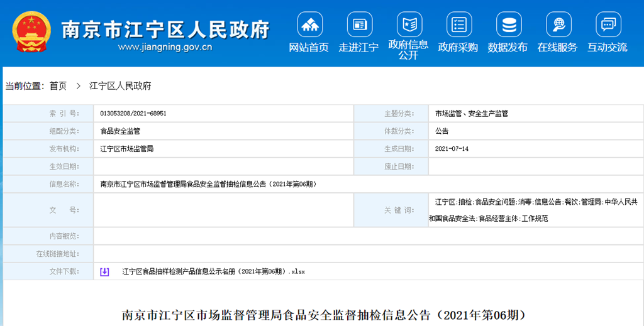Click the 南京市江宁区人民政府 site title

tap(165, 28)
